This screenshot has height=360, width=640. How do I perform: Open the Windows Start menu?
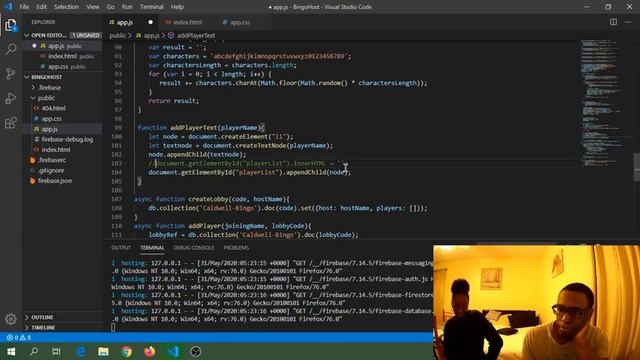click(x=11, y=351)
